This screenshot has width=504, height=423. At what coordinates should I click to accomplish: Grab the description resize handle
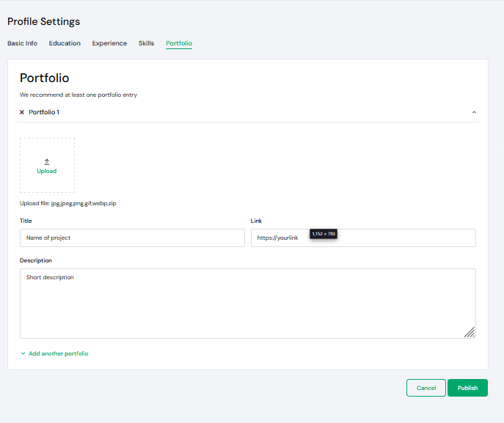click(470, 332)
